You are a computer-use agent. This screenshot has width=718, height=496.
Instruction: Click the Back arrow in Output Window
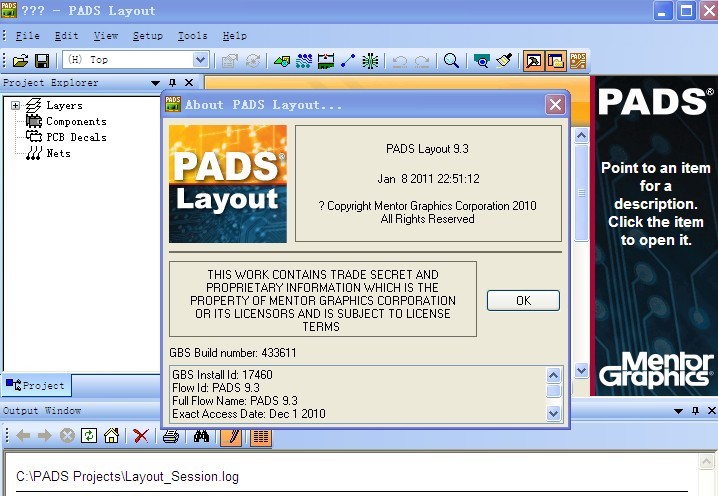pyautogui.click(x=23, y=436)
